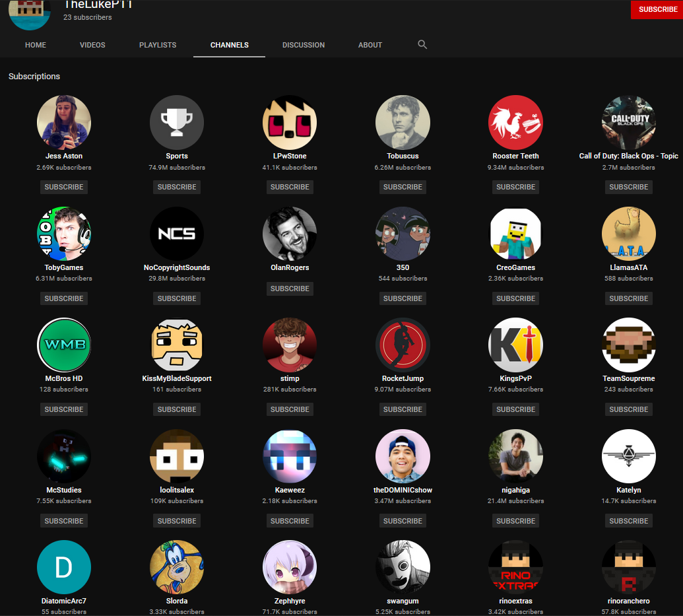Subscribe to Jess Aston

(64, 187)
